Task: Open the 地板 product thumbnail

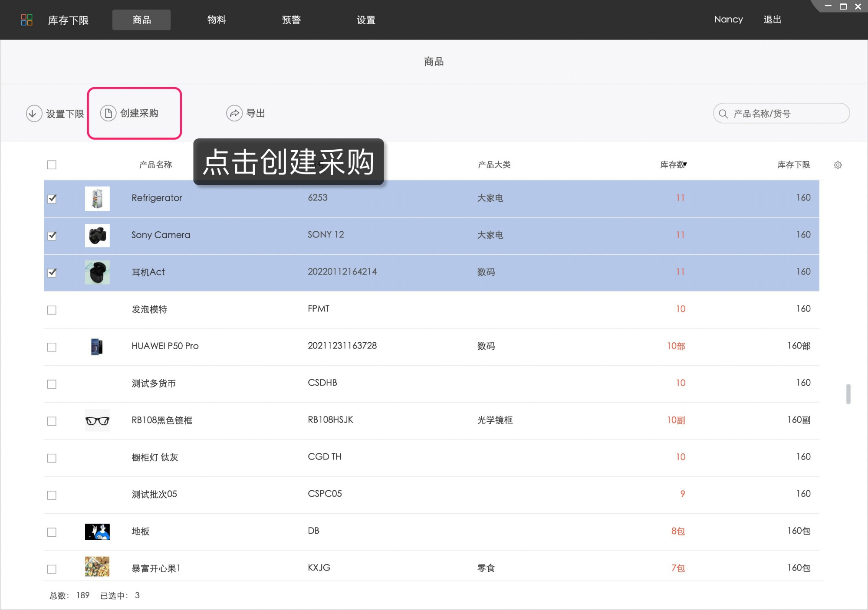Action: coord(97,531)
